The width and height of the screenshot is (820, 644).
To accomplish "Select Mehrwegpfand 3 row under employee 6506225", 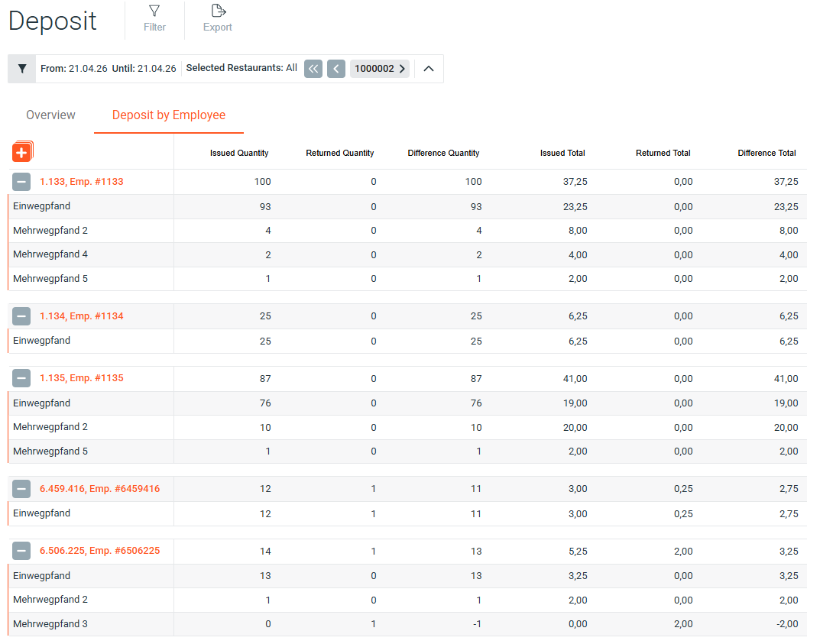I will pos(407,624).
